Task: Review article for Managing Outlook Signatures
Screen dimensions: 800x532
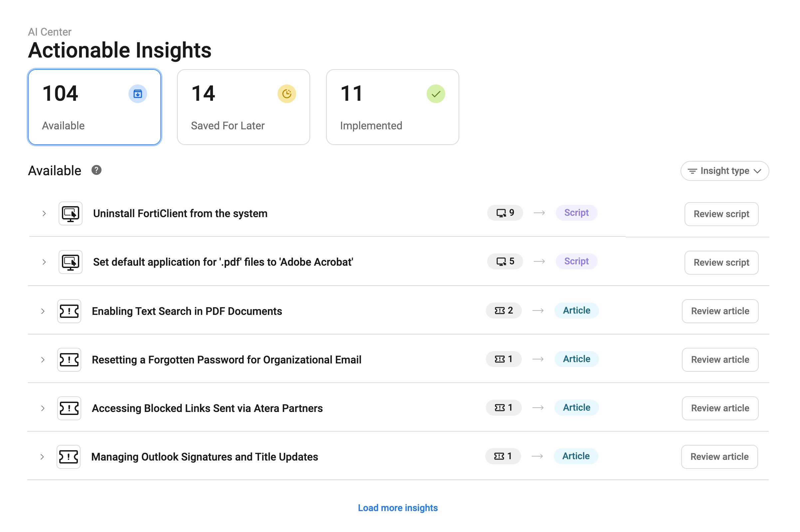Action: [719, 457]
